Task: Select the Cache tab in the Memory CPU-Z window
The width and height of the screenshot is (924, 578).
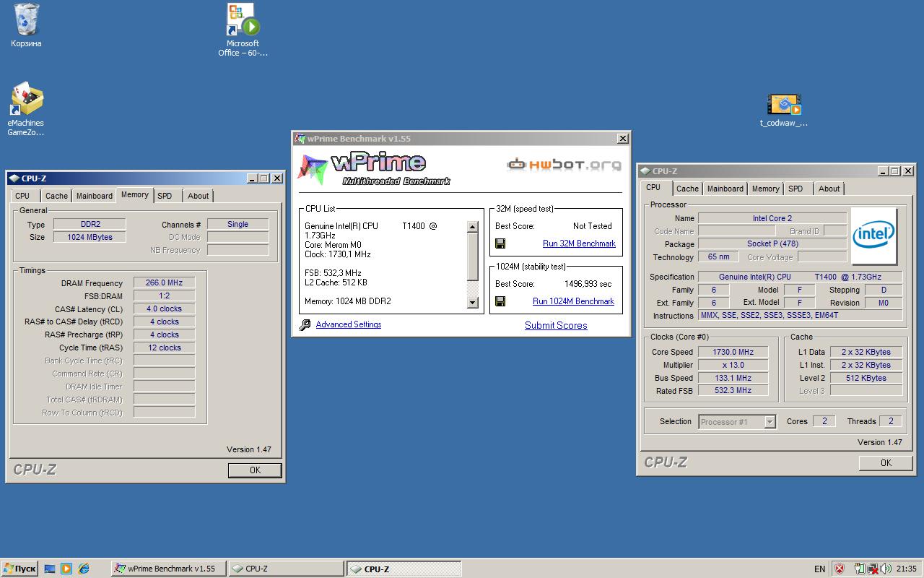Action: (x=56, y=196)
